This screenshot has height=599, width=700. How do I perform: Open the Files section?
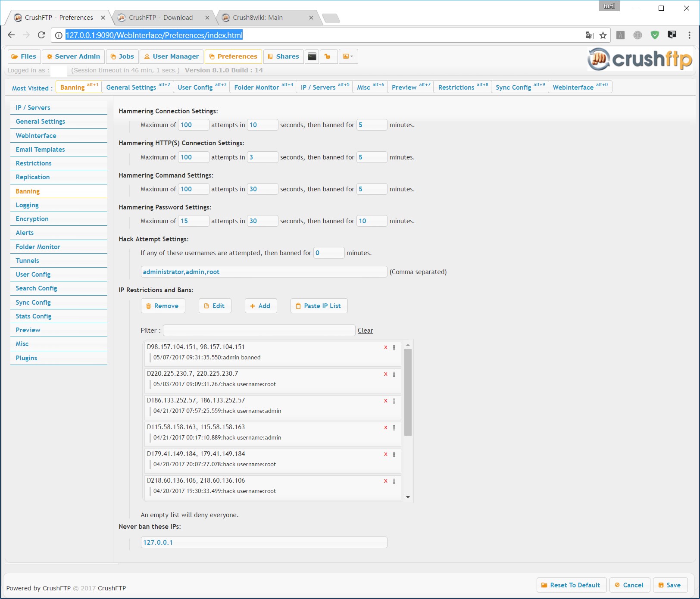pyautogui.click(x=24, y=56)
